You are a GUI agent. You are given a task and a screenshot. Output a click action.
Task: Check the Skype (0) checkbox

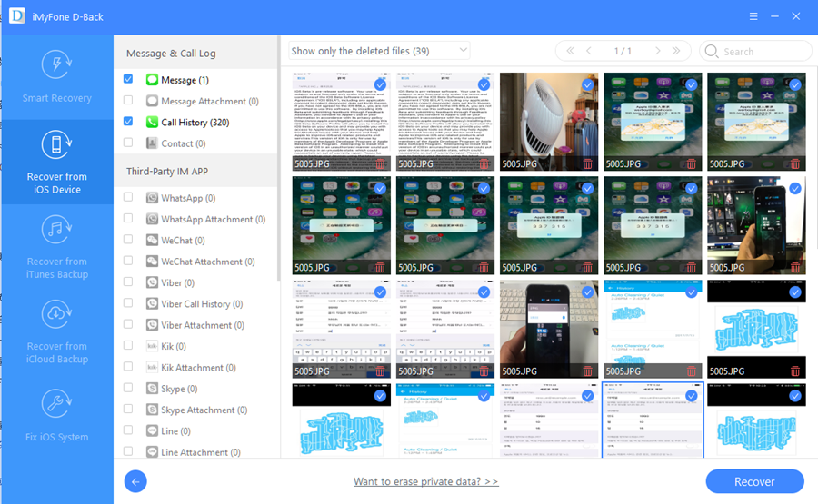coord(128,388)
